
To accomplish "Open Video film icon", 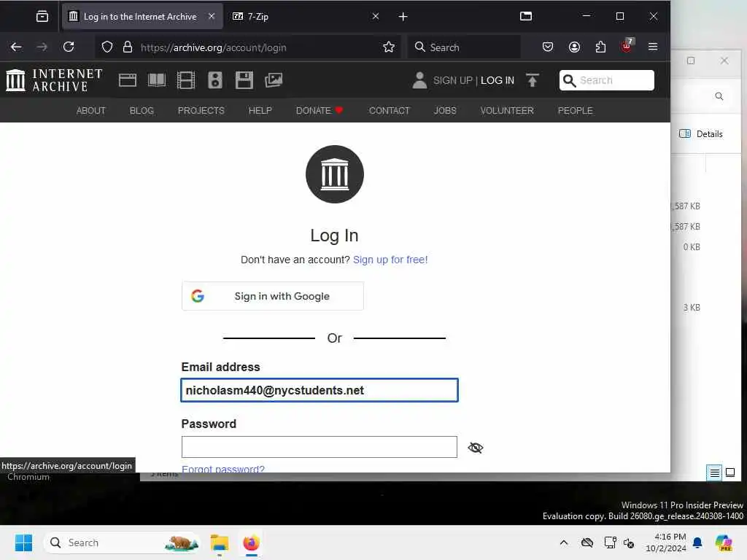I will point(186,80).
